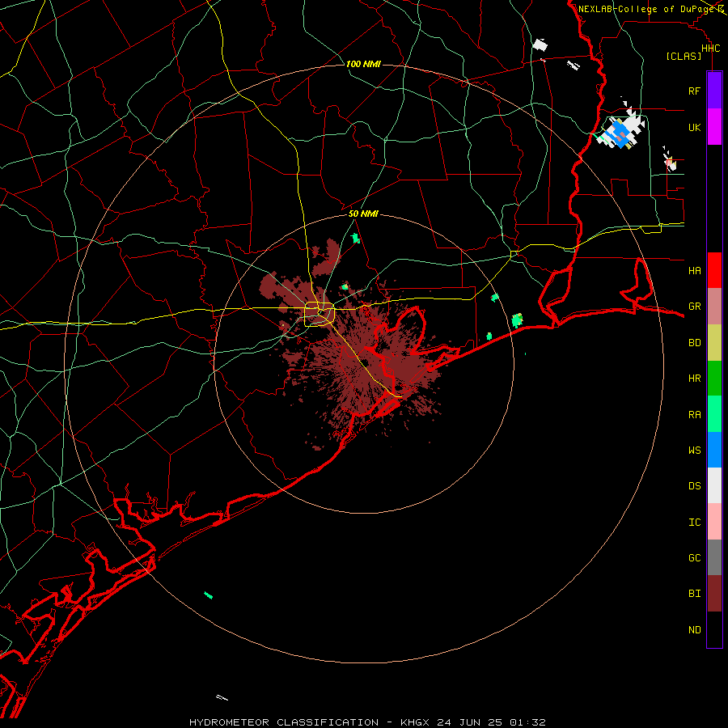Screen dimensions: 728x728
Task: Click the "50 NMI" range ring label
Action: (363, 214)
